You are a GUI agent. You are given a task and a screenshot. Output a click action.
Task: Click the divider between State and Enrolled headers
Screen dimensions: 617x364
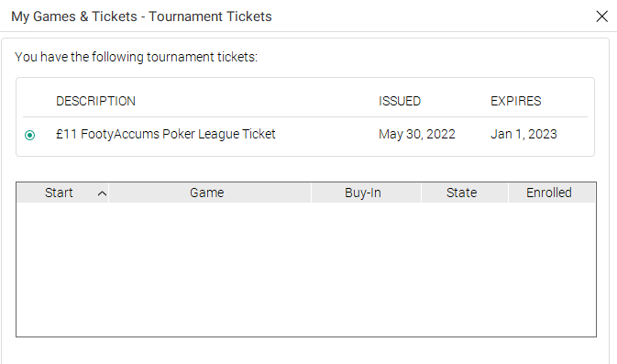(x=509, y=193)
